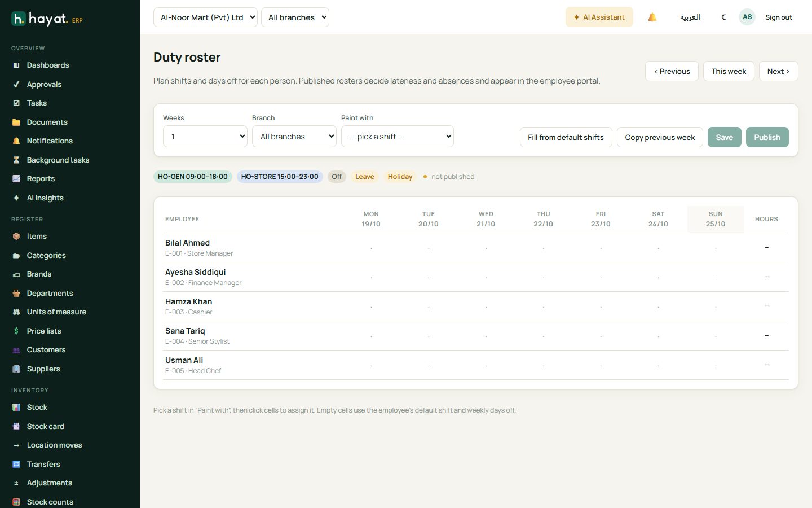Go to the Previous week
812x508 pixels.
(672, 71)
